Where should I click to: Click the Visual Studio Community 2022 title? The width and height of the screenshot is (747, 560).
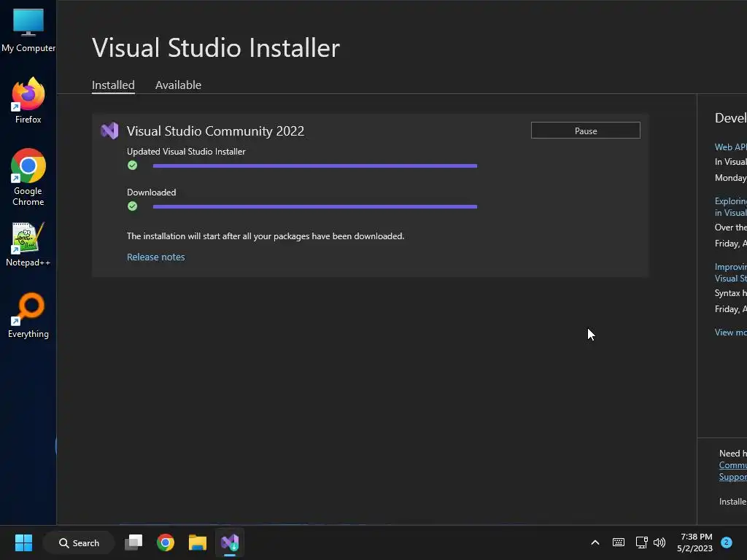215,131
